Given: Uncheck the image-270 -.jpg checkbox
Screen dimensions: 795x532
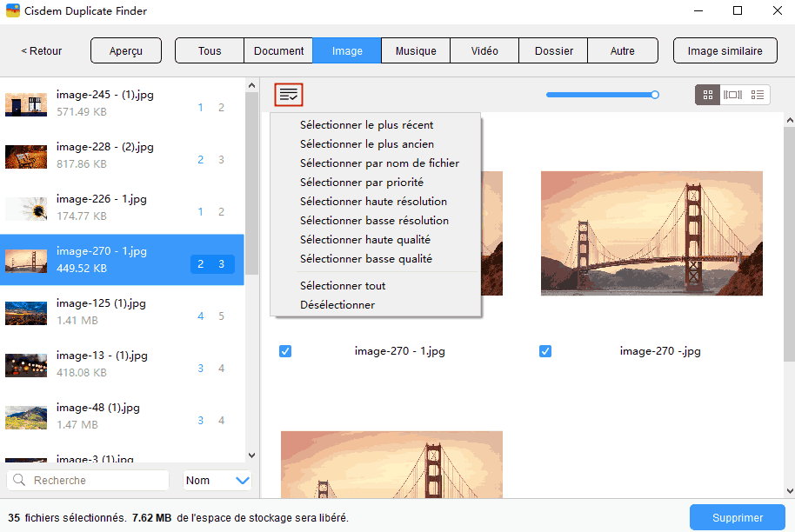Looking at the screenshot, I should tap(545, 351).
